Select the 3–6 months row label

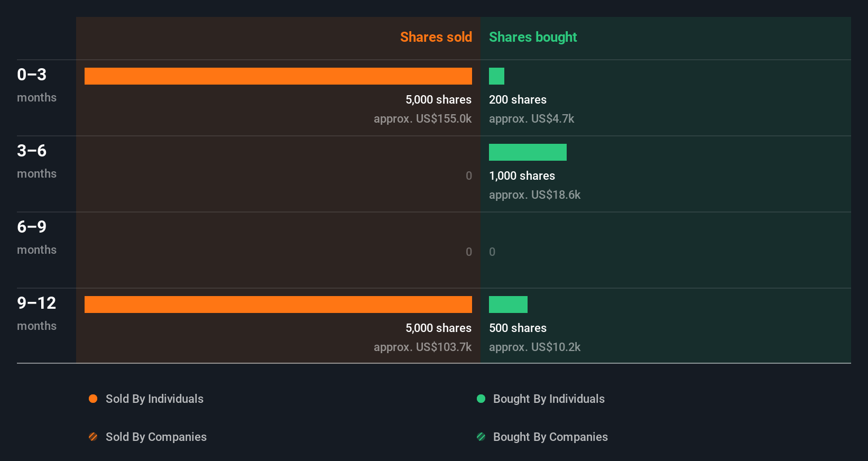point(36,161)
